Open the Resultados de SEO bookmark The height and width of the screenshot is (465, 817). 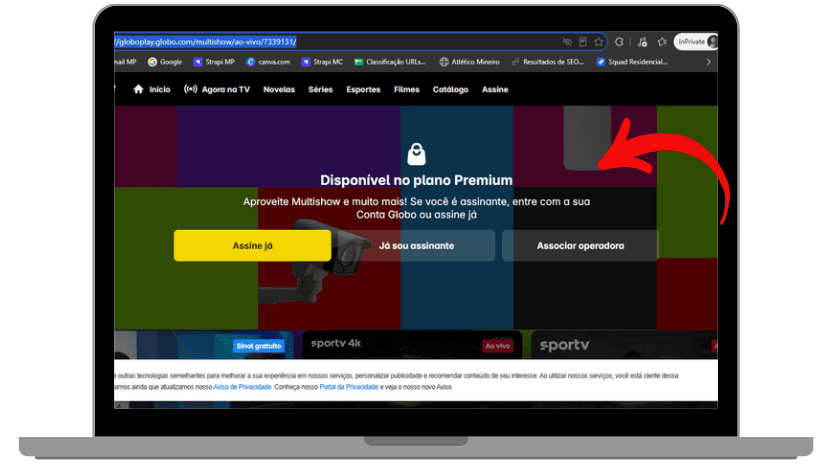(x=548, y=62)
